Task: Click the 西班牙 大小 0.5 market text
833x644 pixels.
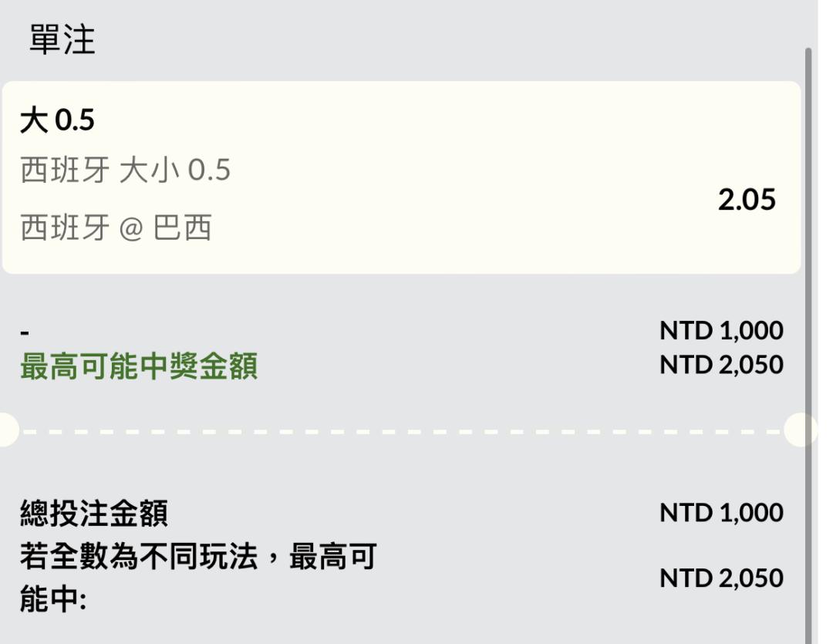Action: coord(125,170)
